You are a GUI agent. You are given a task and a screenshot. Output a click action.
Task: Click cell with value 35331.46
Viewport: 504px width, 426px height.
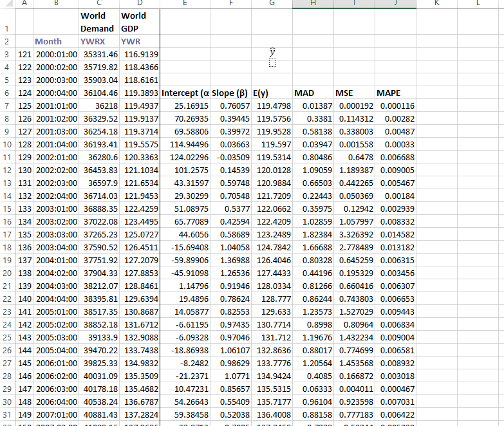(x=99, y=54)
